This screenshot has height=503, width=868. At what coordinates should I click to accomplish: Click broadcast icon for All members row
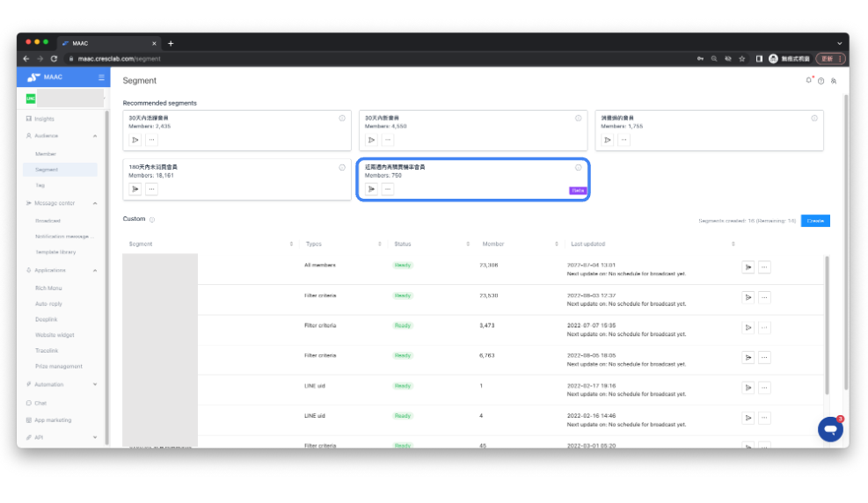point(748,267)
